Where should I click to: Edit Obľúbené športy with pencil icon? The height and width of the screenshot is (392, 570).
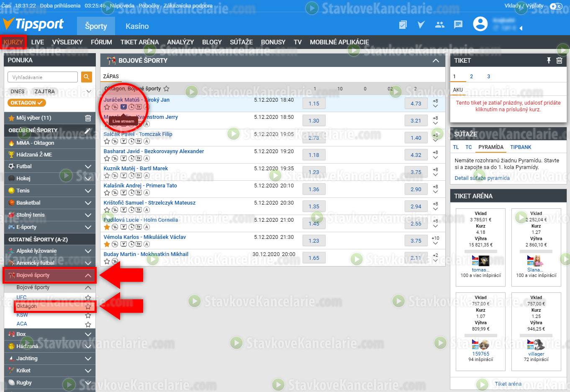click(88, 131)
